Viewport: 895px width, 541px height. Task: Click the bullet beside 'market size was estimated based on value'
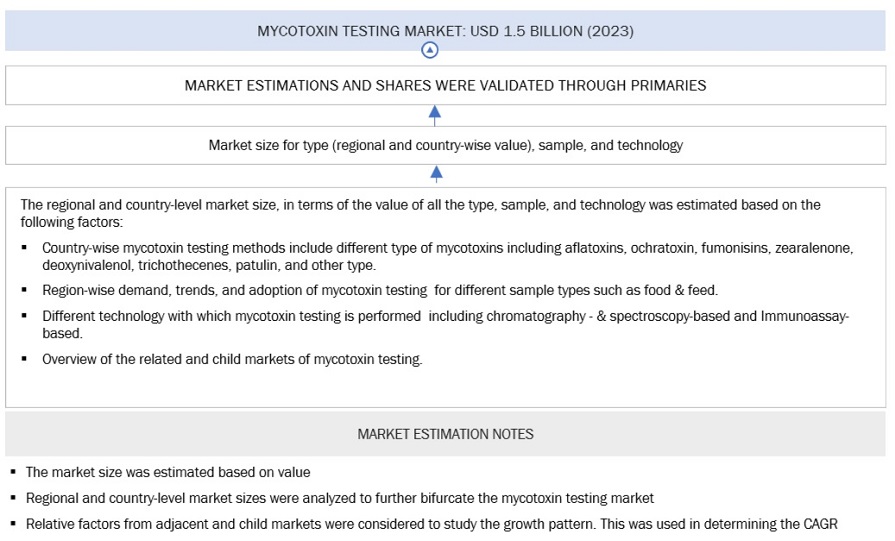point(12,472)
